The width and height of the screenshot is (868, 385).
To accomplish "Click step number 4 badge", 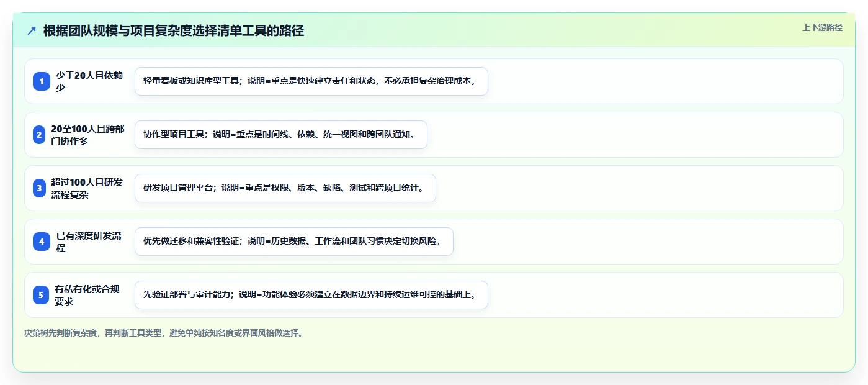I will [42, 242].
